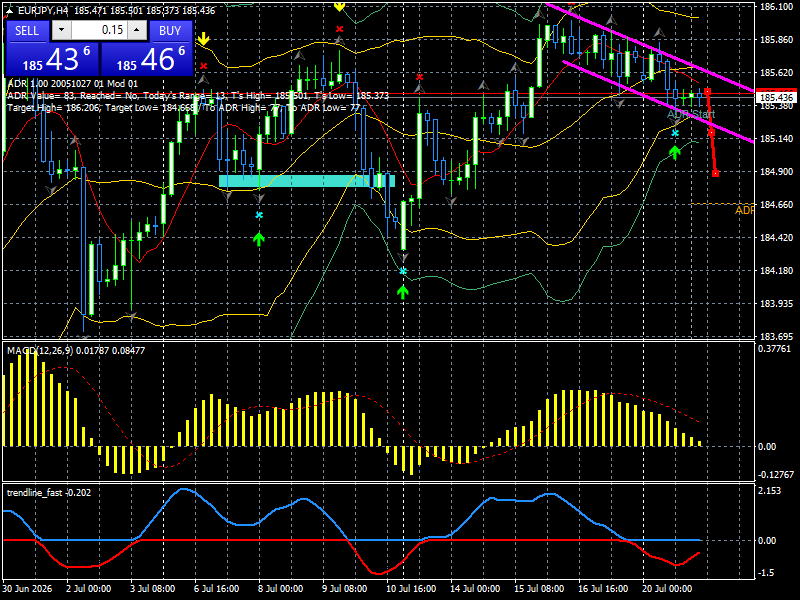Click the 20 Jul 00:00 time label

[667, 588]
